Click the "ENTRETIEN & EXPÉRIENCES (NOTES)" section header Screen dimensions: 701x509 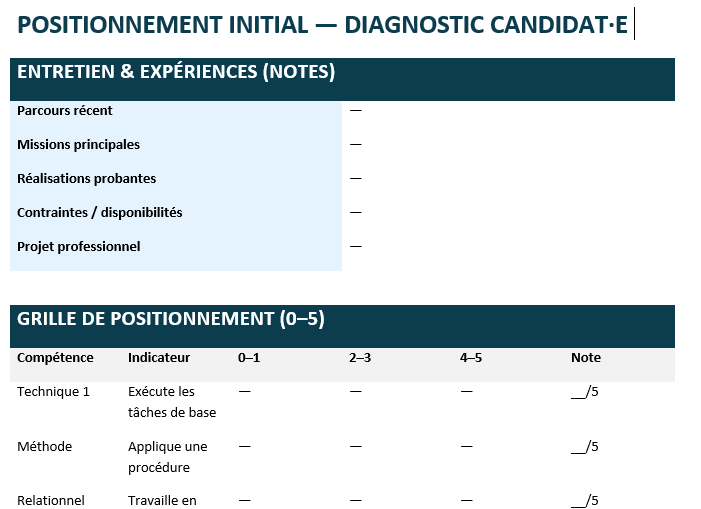click(176, 72)
